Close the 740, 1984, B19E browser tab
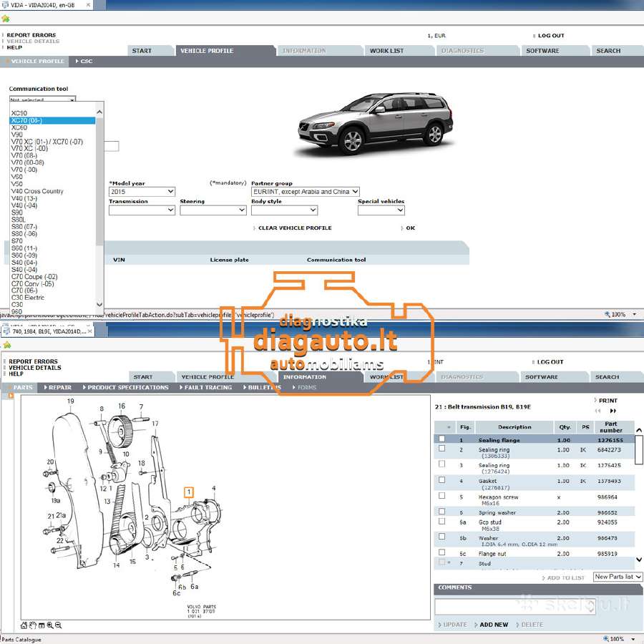Screen dimensions: 644x644 90,331
